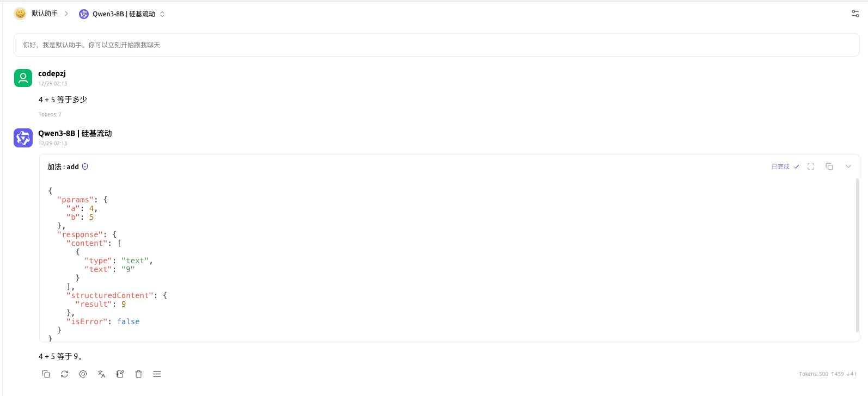Open the message more-options hamburger menu
The width and height of the screenshot is (868, 396).
[x=157, y=374]
